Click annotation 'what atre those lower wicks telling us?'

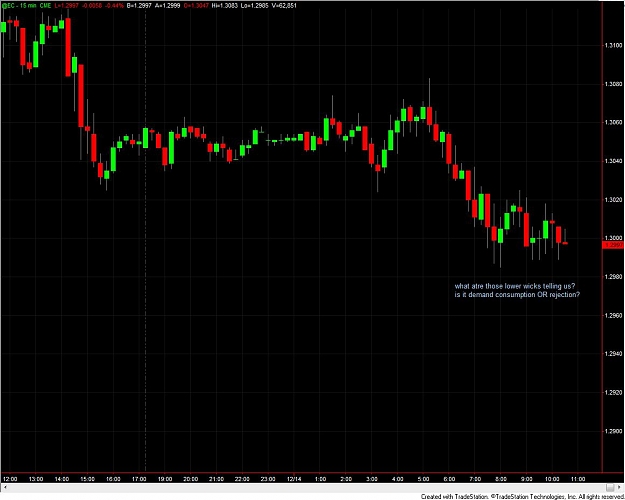tap(515, 286)
